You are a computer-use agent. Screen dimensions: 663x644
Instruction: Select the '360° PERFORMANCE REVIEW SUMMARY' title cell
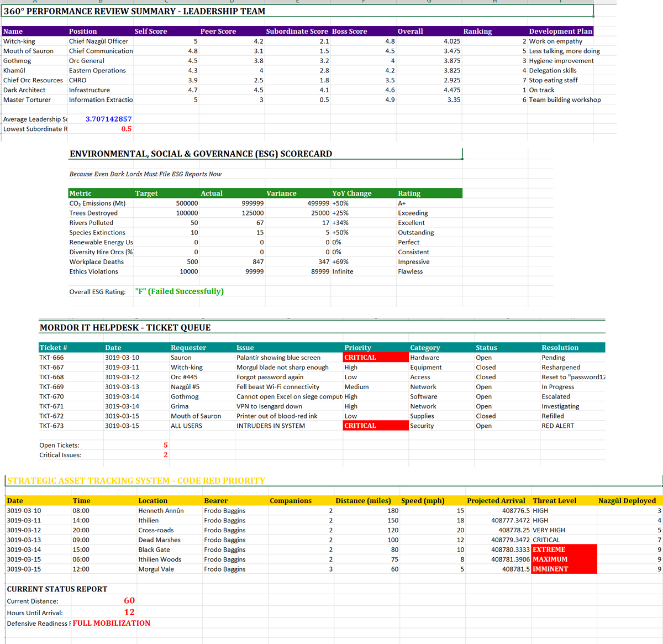pos(297,11)
